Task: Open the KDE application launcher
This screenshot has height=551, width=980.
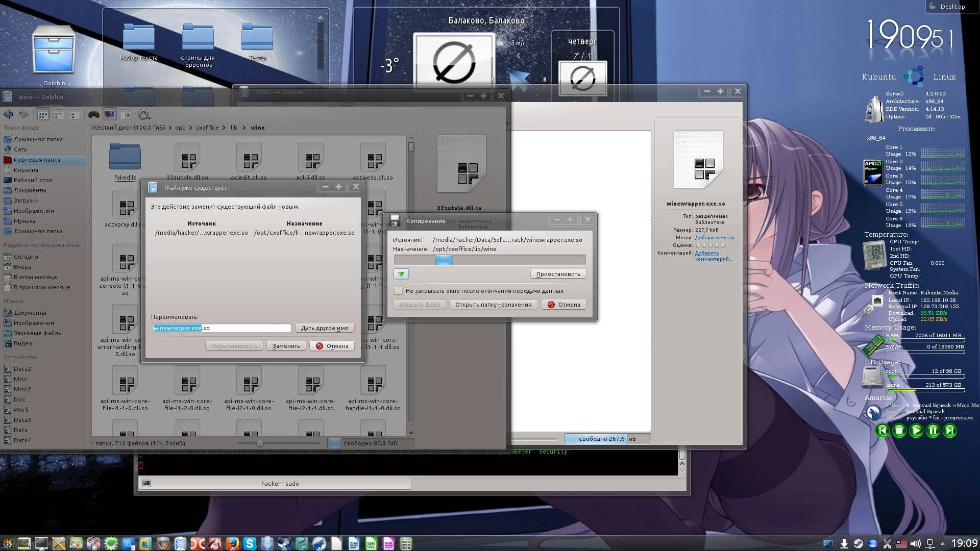Action: click(7, 544)
